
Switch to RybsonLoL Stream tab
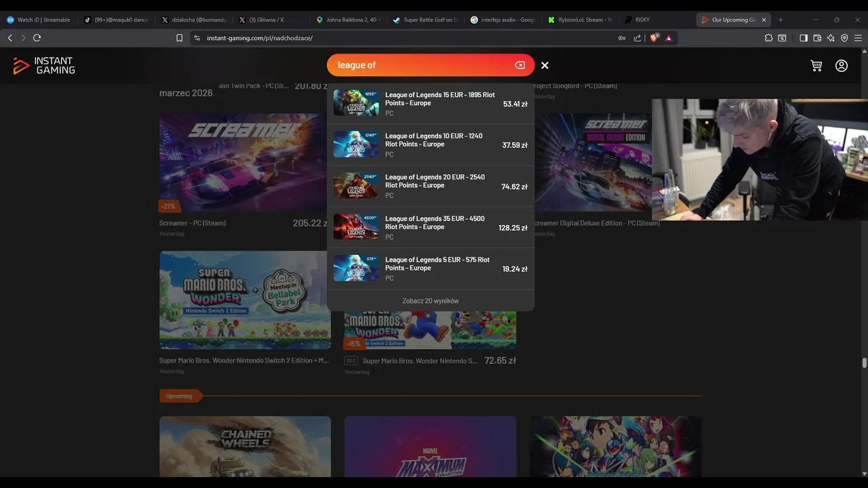[x=581, y=20]
